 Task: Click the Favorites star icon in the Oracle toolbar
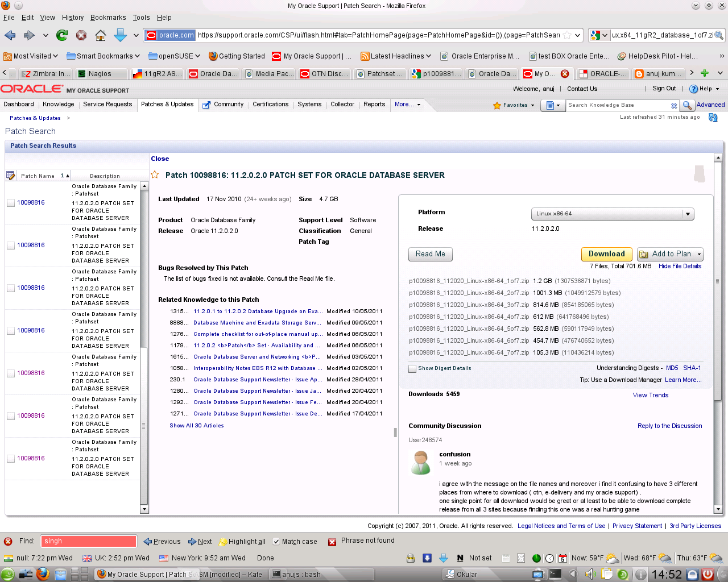pos(497,105)
